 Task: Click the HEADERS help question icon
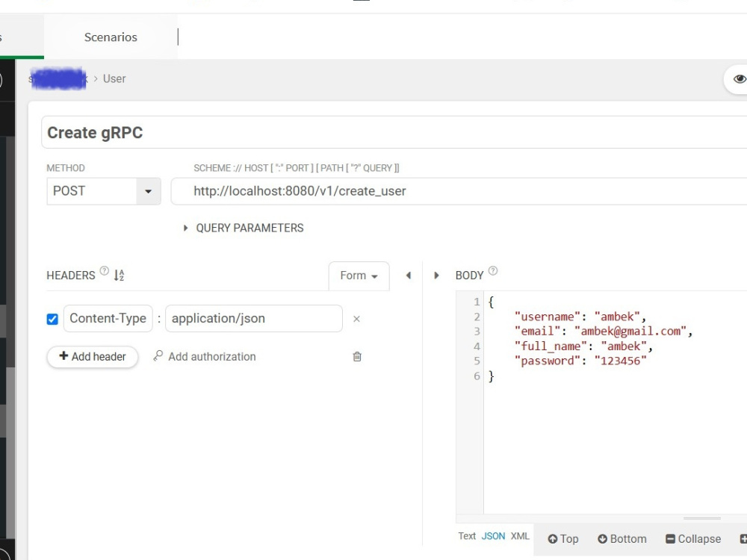105,271
